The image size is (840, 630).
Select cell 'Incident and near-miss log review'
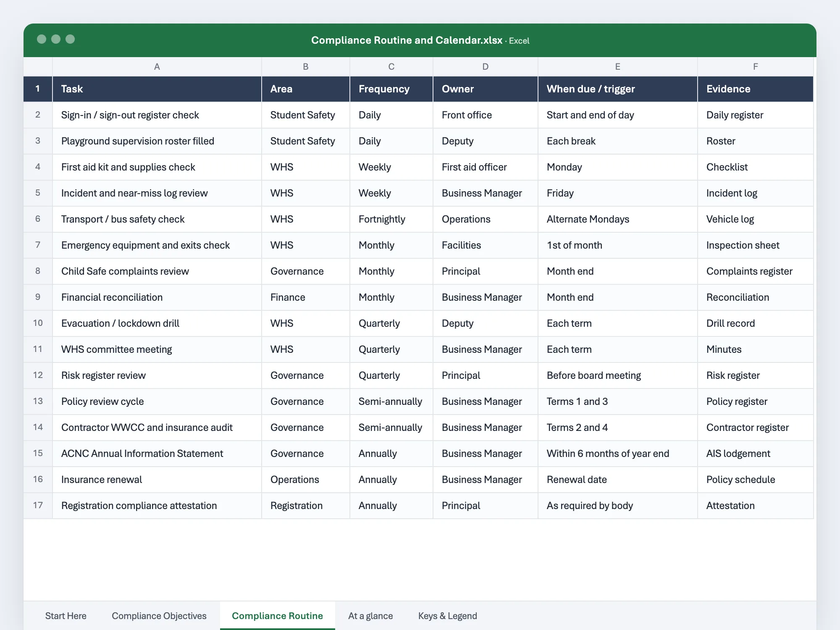pyautogui.click(x=157, y=193)
